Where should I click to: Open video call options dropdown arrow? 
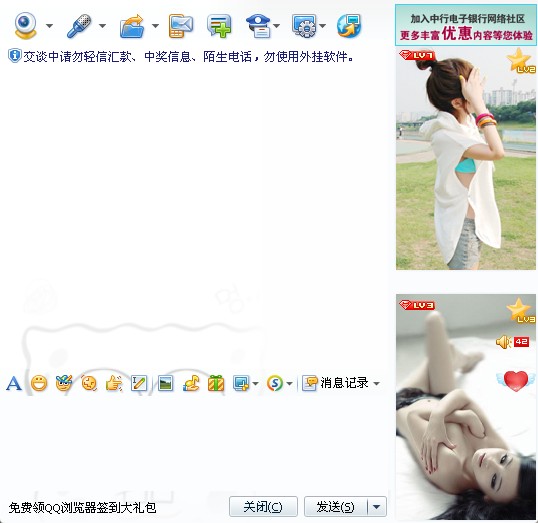tap(49, 26)
